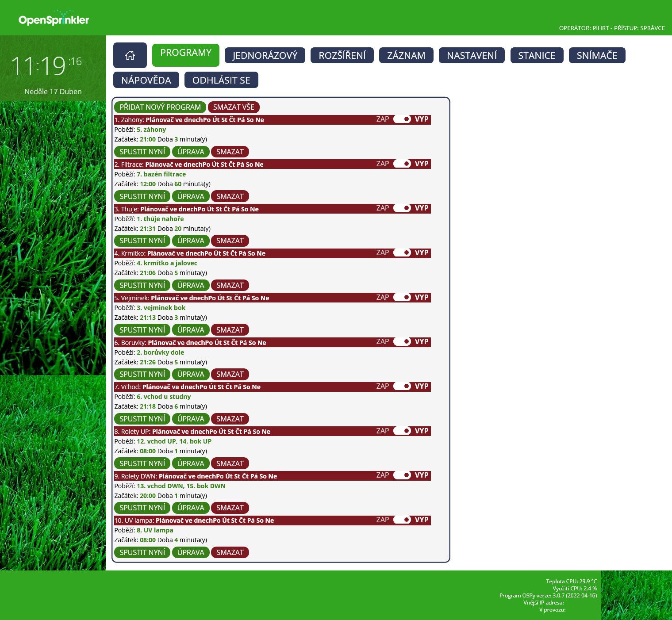Open the SNÍMAČE tab
672x620 pixels.
coord(597,55)
